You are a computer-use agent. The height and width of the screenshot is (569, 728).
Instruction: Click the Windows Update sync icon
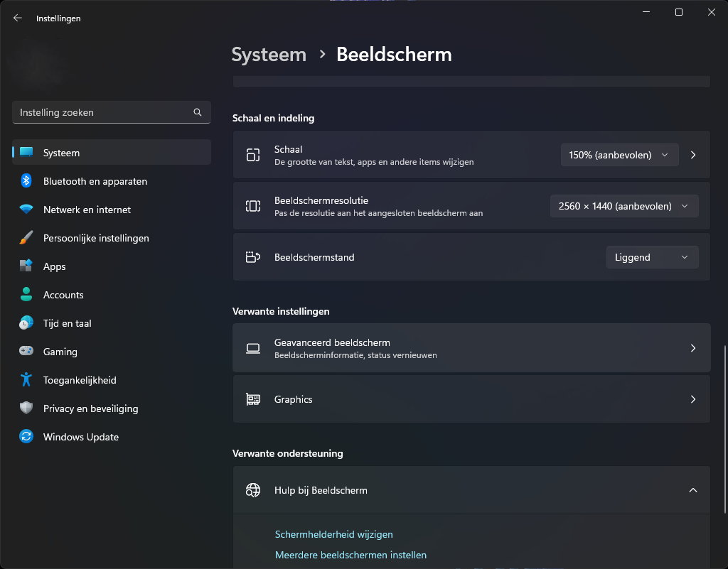(26, 436)
